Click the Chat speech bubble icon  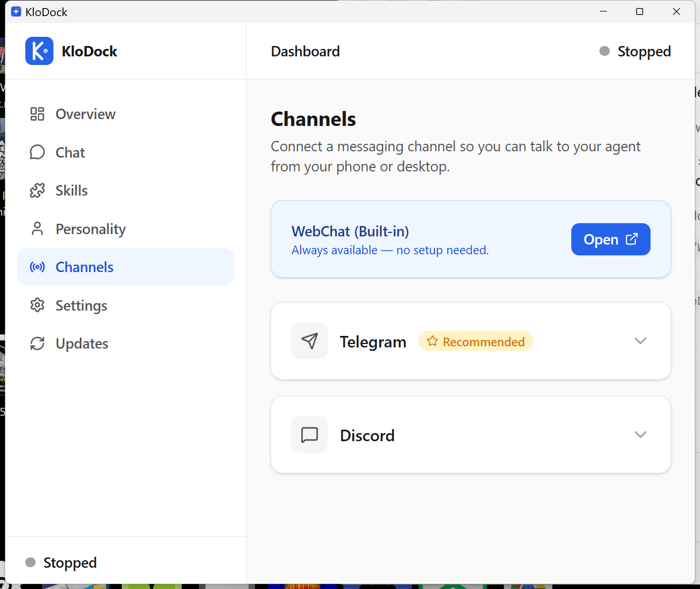coord(37,152)
